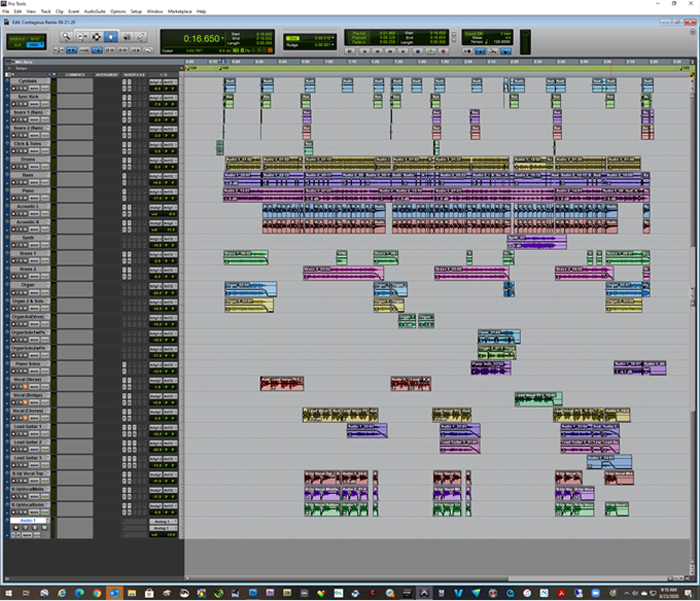
Task: Toggle Slip edit mode
Action: (x=16, y=45)
